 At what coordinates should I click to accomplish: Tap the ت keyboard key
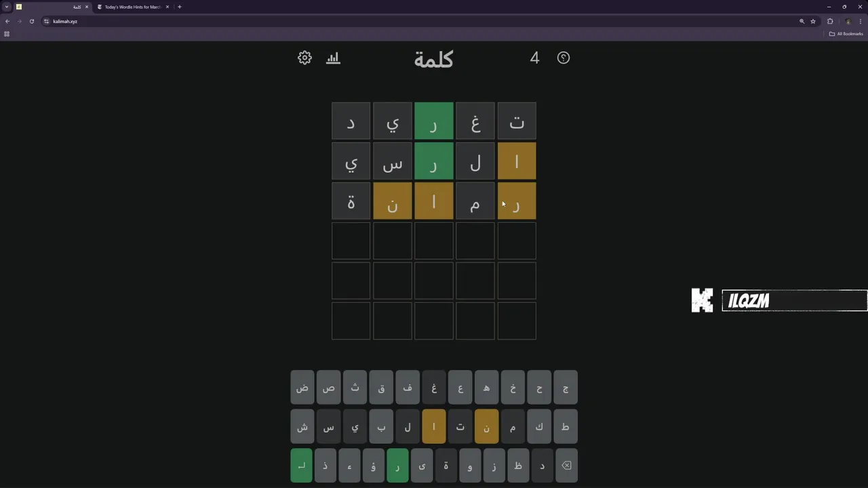(x=460, y=427)
